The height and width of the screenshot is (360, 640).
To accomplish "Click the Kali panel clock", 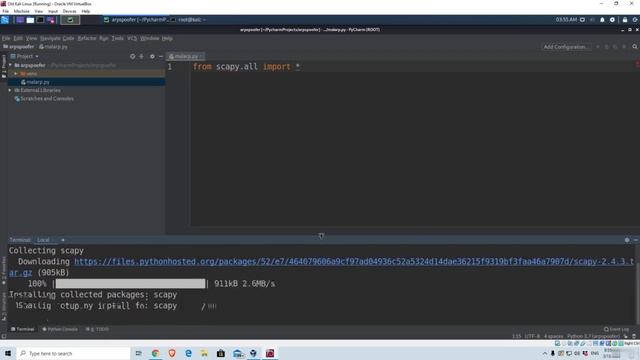I will click(x=566, y=20).
